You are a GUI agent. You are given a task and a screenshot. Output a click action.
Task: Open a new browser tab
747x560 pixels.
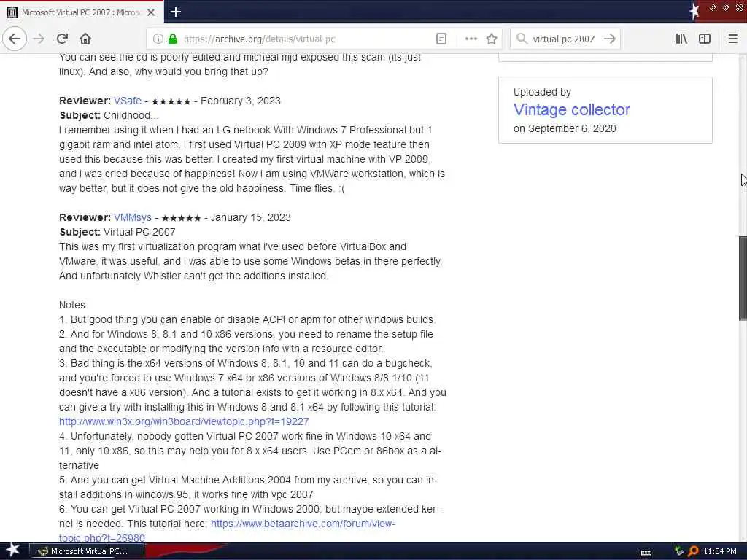click(175, 12)
